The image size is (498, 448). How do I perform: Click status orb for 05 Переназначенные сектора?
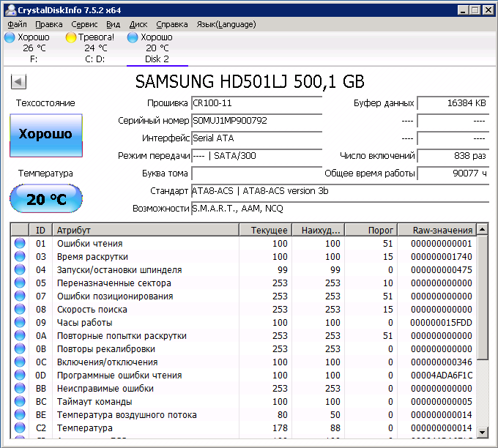(x=20, y=283)
